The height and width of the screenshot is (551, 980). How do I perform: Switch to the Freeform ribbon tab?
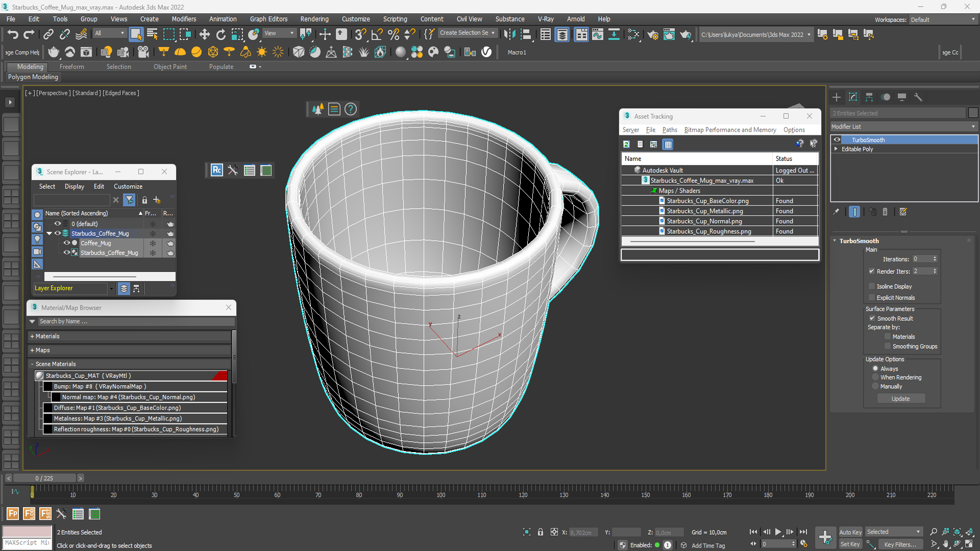[x=71, y=67]
